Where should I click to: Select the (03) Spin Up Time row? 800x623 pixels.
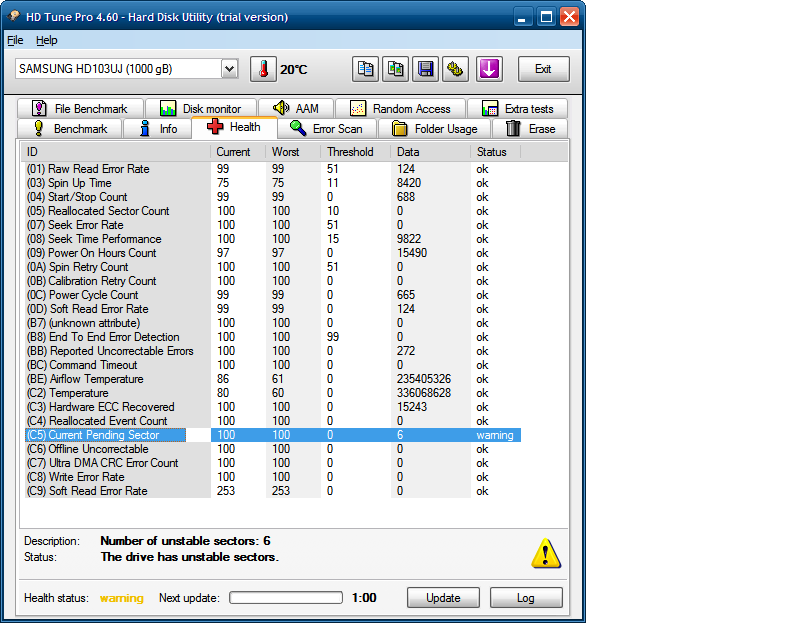coord(271,183)
